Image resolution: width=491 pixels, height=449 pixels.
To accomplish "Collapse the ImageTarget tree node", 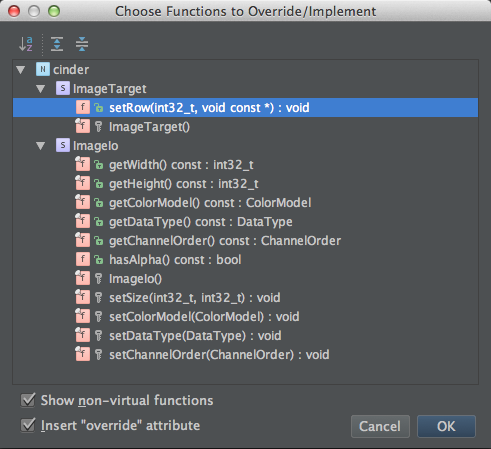I will pyautogui.click(x=41, y=89).
